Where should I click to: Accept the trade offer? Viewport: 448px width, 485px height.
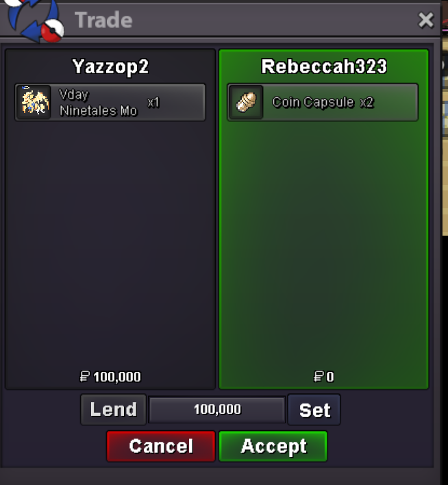coord(273,447)
